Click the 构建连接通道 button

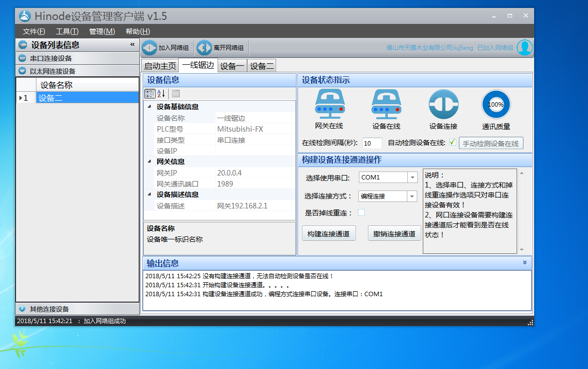[x=328, y=234]
